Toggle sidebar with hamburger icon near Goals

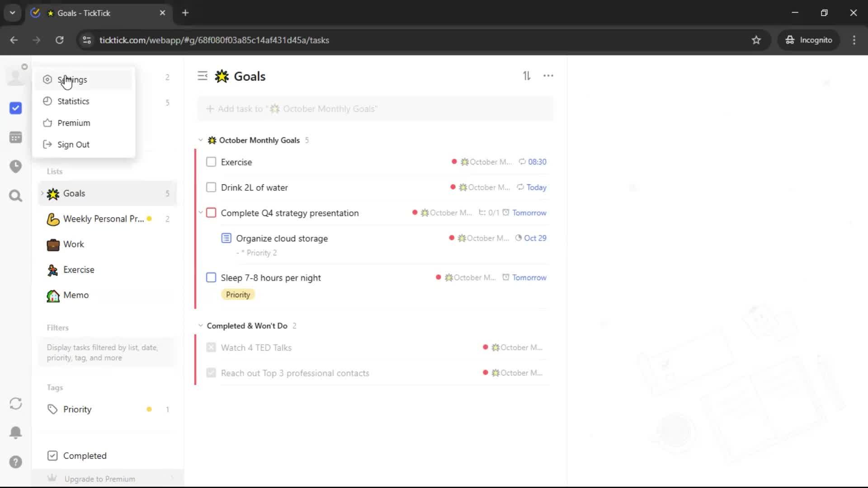click(203, 76)
